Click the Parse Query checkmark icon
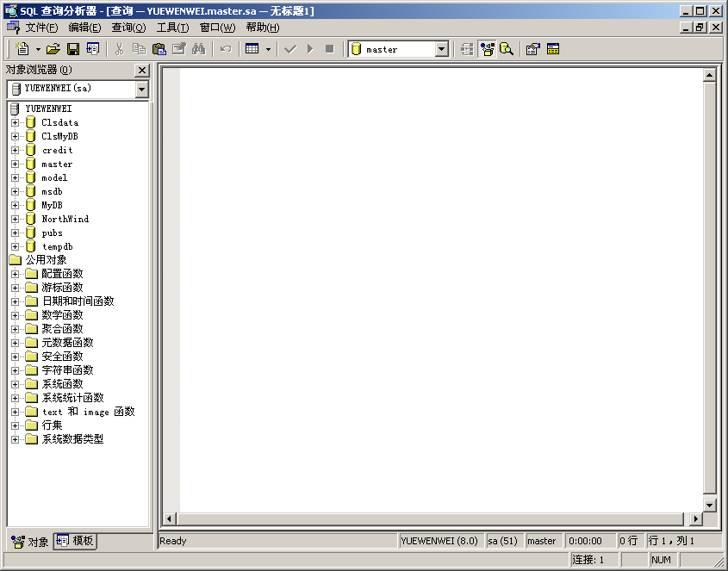 coord(290,49)
